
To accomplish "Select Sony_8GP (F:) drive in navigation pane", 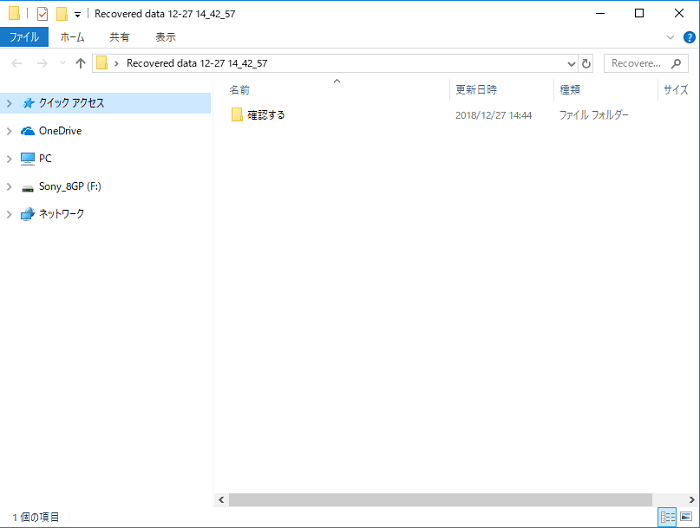I will (x=70, y=187).
